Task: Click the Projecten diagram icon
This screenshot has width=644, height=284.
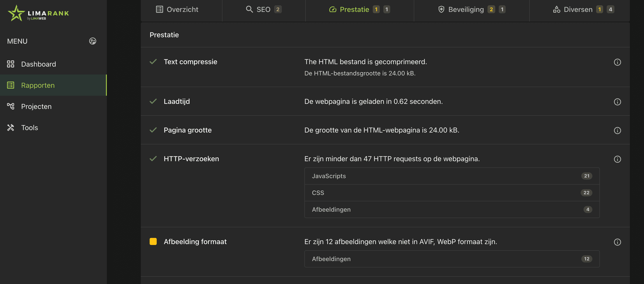Action: (x=11, y=106)
